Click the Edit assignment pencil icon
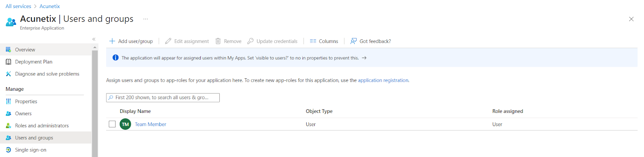Viewport: 644px width, 157px height. point(168,41)
